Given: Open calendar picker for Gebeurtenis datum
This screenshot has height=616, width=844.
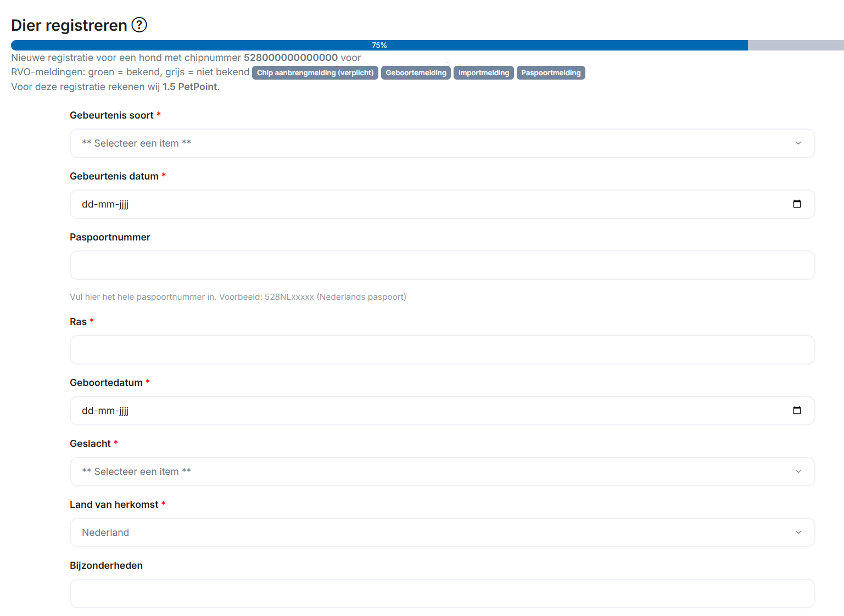Looking at the screenshot, I should (x=797, y=204).
